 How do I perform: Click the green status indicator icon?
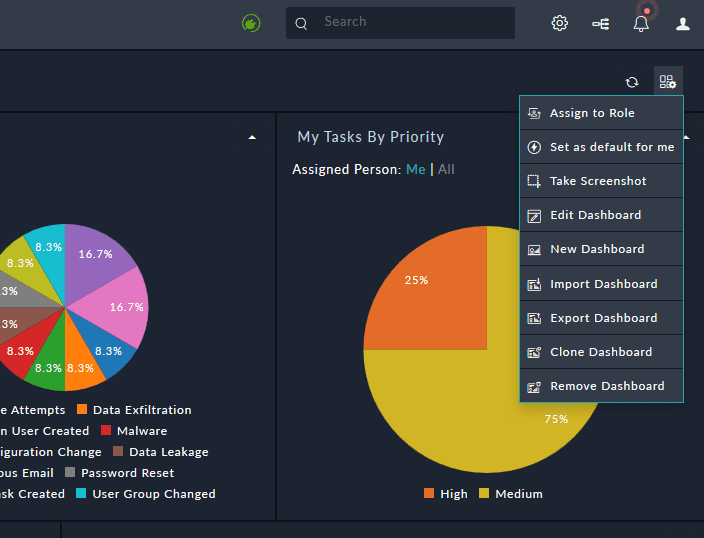point(251,23)
